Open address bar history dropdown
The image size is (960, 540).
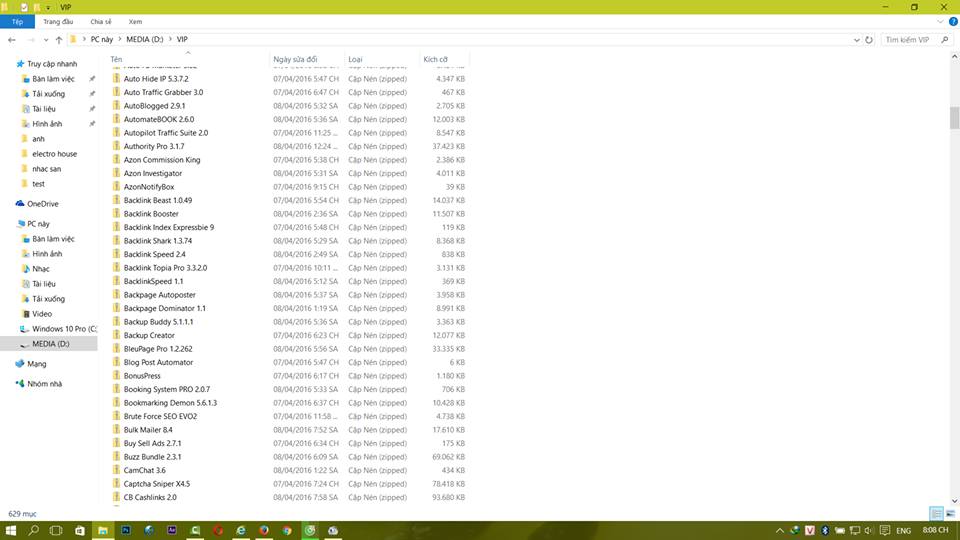pos(857,40)
